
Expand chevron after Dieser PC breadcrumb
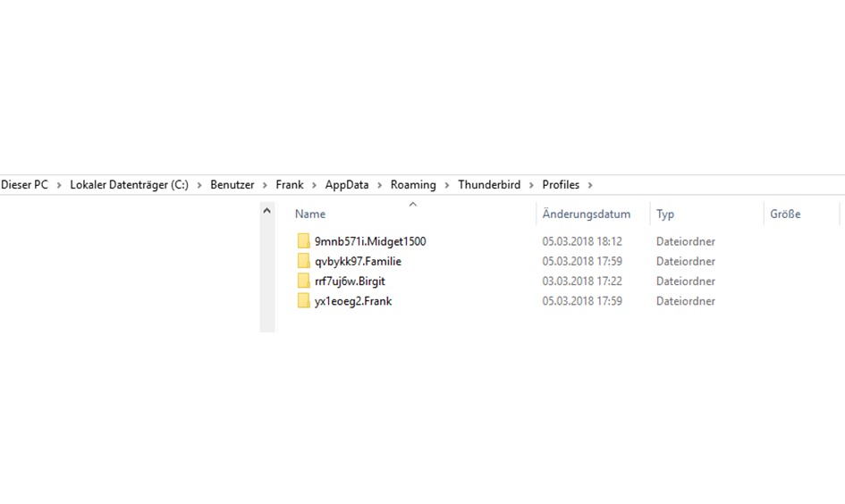59,185
